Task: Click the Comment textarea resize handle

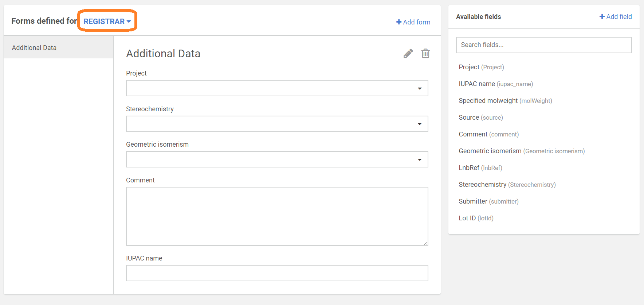Action: coord(426,243)
